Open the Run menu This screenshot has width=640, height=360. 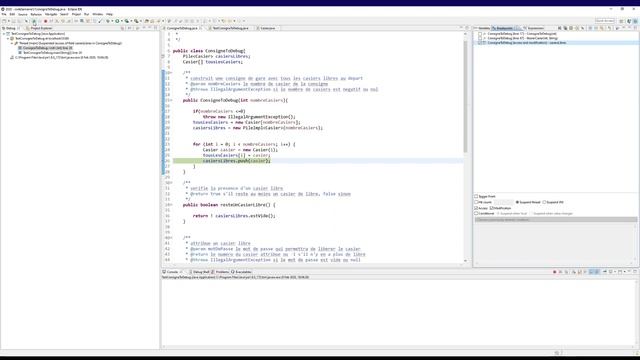[x=87, y=14]
